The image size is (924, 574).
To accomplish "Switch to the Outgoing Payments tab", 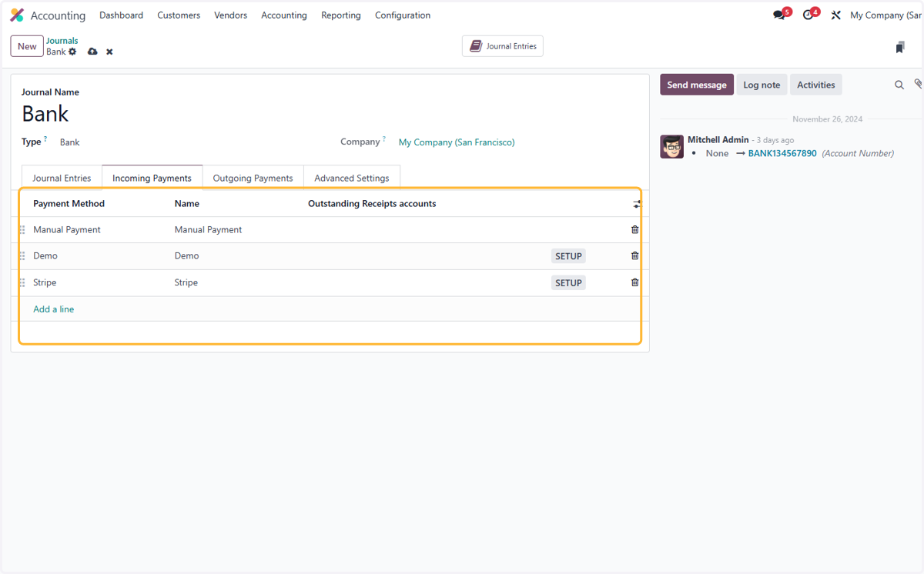I will (x=253, y=178).
